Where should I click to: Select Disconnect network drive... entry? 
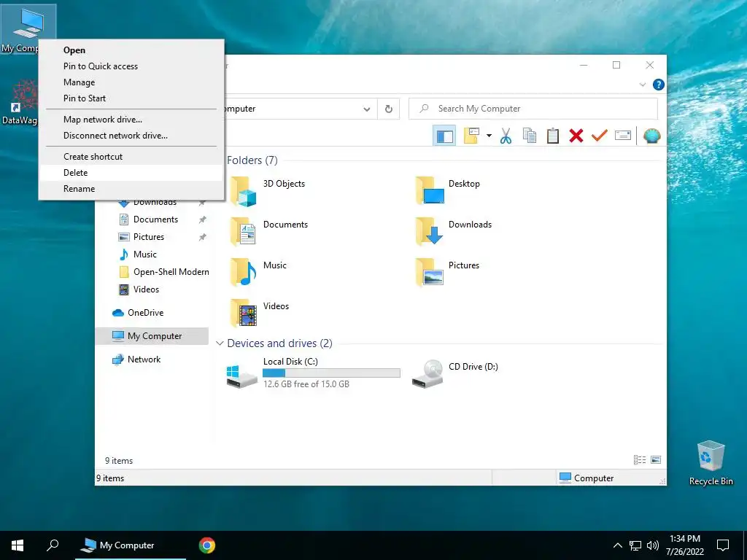(131, 136)
